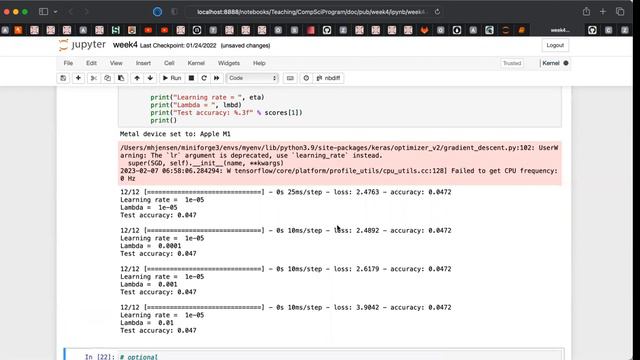Screen dimensions: 640x360
Task: Open the Edit menu
Action: 91,63
